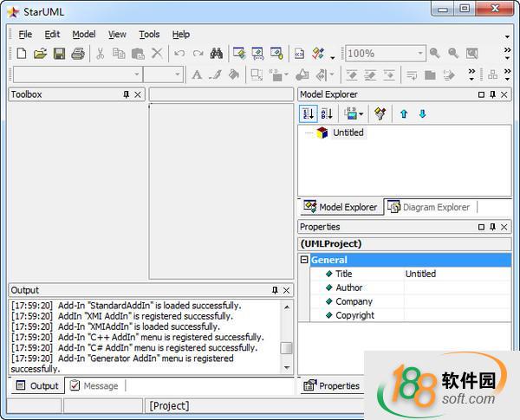Toggle float on the Model Explorer panel

[x=481, y=94]
